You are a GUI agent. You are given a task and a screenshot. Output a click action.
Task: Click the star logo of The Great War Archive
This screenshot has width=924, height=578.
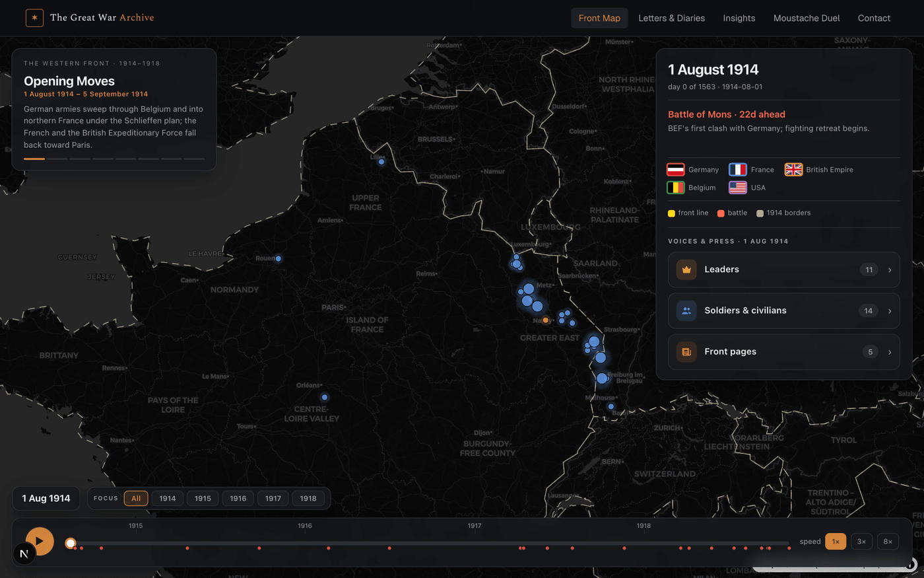pos(34,18)
